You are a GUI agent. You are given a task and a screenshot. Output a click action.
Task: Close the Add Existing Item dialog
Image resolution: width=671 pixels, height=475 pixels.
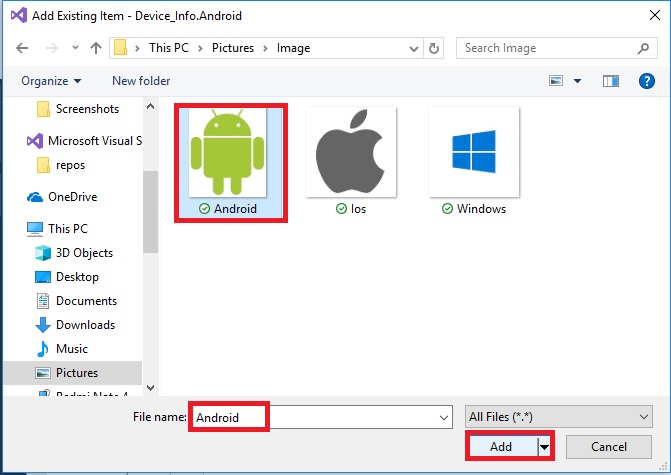(x=654, y=15)
